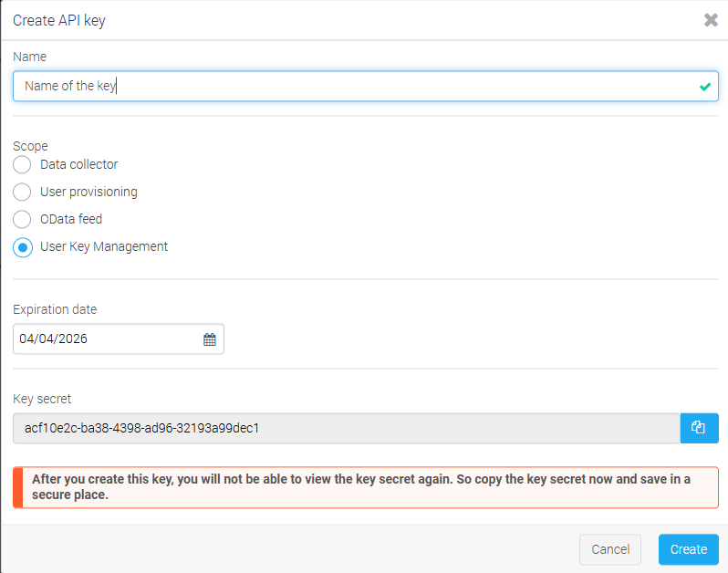Click Create to generate the key
The height and width of the screenshot is (573, 728).
(x=688, y=549)
